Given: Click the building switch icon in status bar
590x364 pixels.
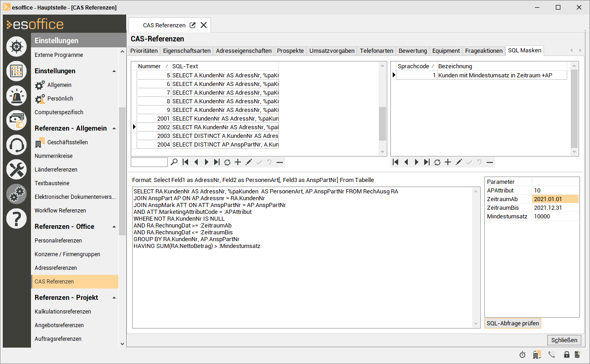Looking at the screenshot, I should 537,354.
